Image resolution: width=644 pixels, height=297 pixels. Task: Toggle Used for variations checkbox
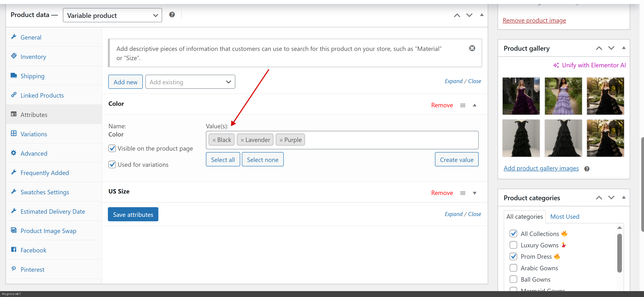pyautogui.click(x=112, y=164)
